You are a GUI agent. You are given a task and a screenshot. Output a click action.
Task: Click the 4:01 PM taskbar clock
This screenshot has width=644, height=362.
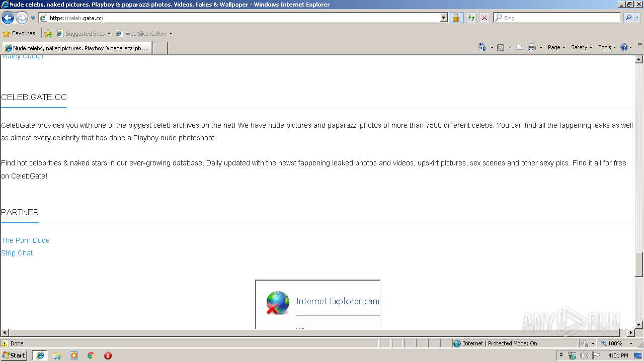tap(618, 355)
